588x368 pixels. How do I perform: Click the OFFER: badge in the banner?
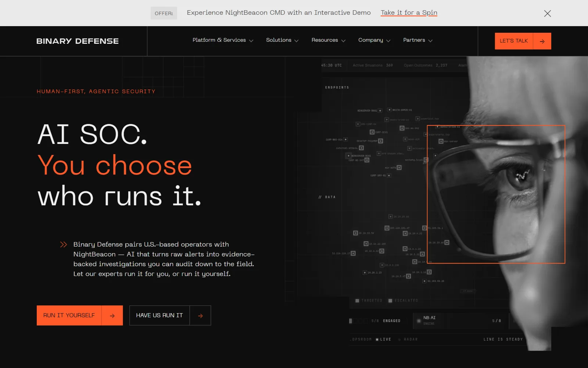(164, 13)
